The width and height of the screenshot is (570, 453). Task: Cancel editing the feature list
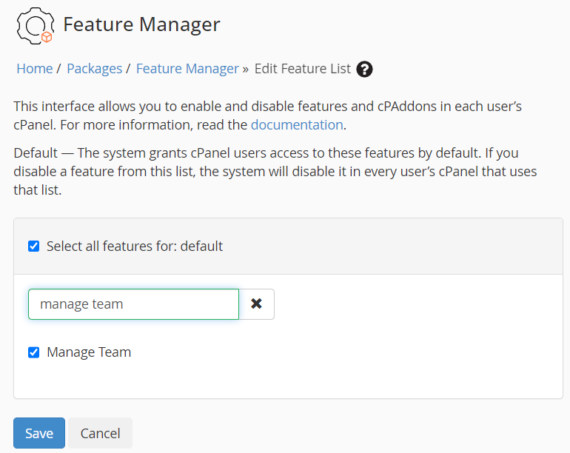[x=100, y=433]
